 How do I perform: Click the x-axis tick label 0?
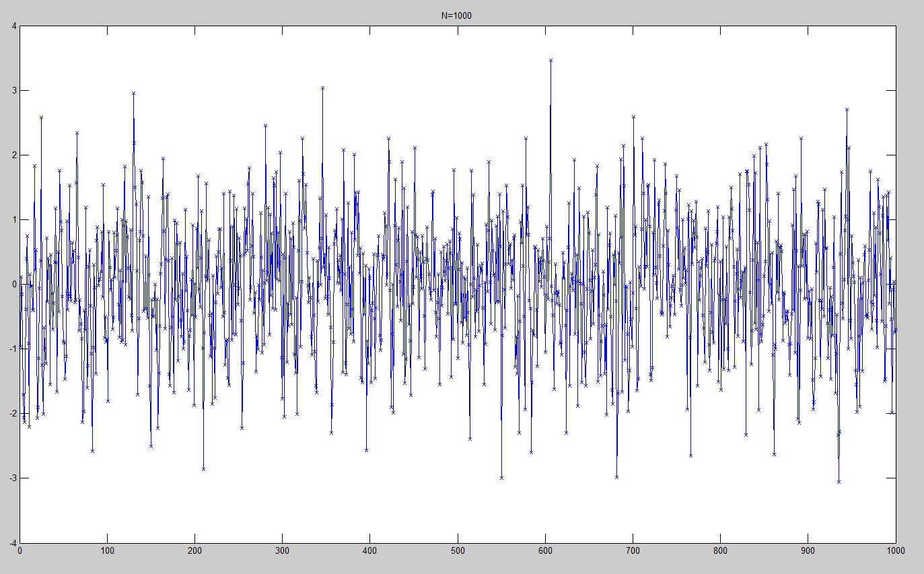[x=20, y=550]
